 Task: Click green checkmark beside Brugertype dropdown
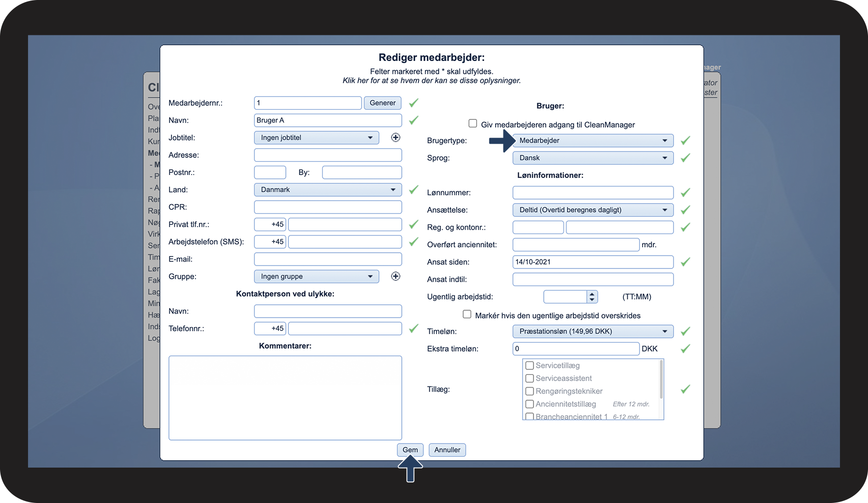(686, 141)
